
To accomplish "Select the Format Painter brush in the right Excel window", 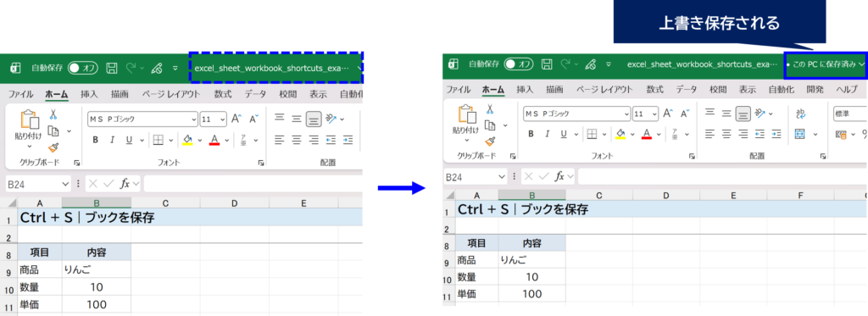I will coord(489,142).
